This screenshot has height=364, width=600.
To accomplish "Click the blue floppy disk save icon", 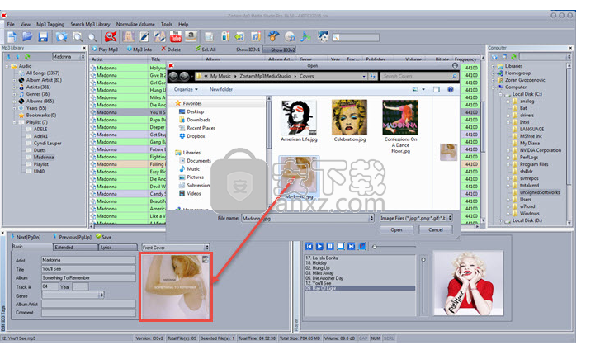I will coord(43,37).
